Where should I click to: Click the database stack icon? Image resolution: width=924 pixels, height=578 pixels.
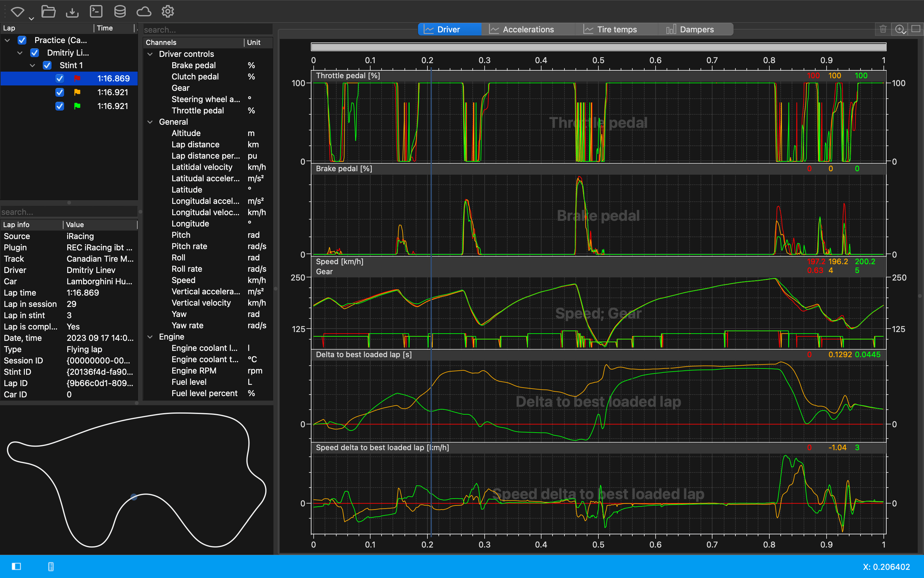120,12
